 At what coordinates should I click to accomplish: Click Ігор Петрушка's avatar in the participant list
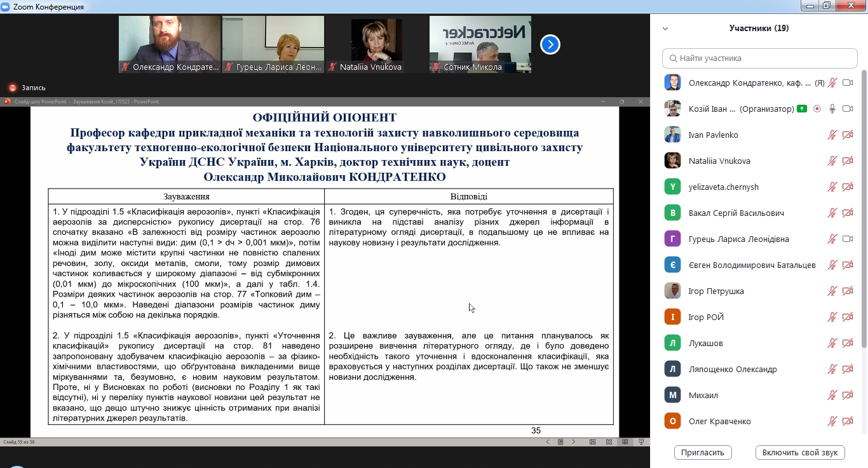point(672,291)
